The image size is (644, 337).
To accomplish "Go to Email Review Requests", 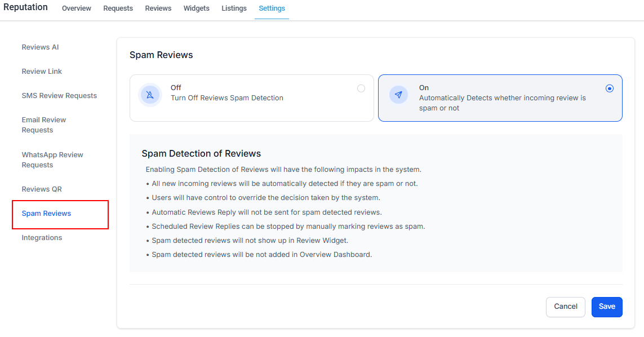I will (44, 125).
